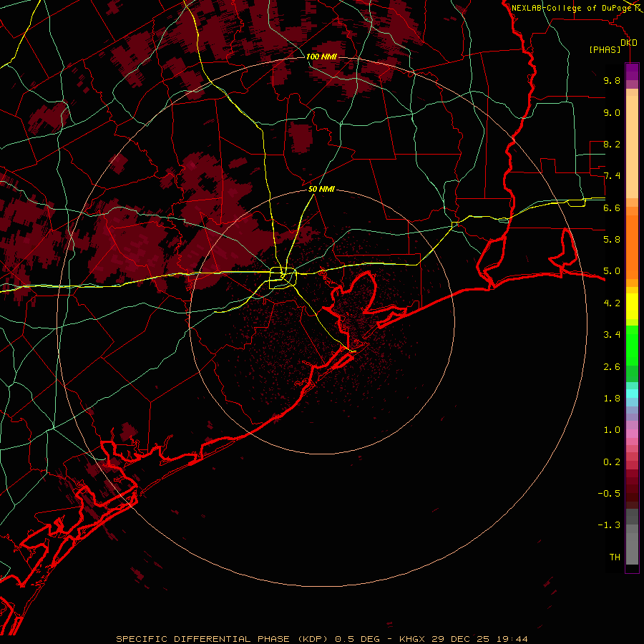Screen dimensions: 644x644
Task: Click the 8.2 scale value
Action: 612,144
